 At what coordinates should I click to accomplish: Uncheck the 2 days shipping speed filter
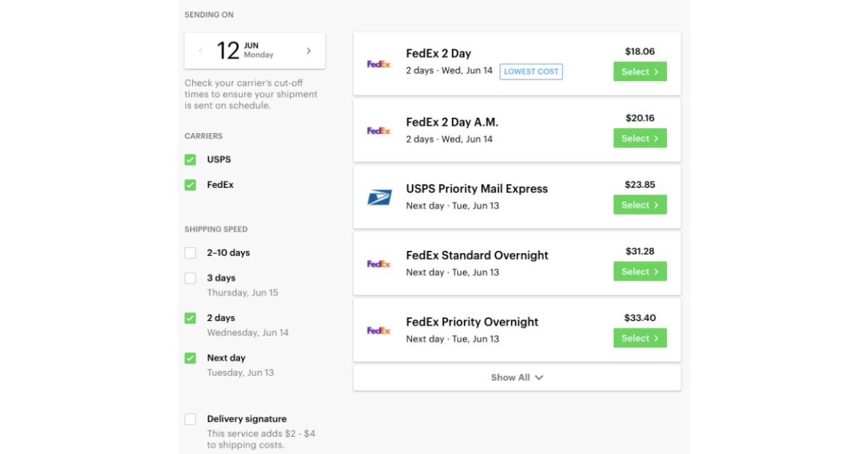click(x=190, y=317)
